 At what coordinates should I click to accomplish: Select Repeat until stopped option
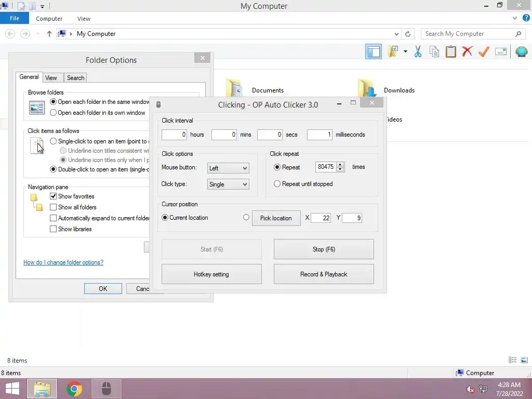pyautogui.click(x=277, y=183)
